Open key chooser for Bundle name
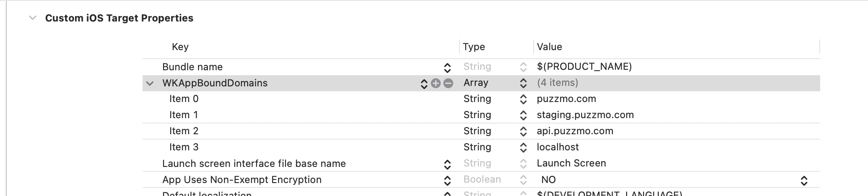The image size is (868, 196). pos(447,67)
